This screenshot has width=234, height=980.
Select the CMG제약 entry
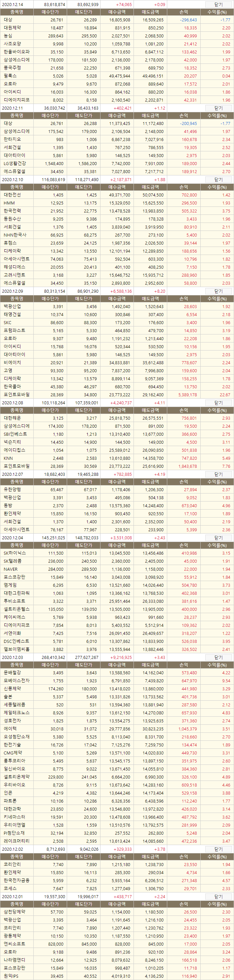(x=13, y=752)
